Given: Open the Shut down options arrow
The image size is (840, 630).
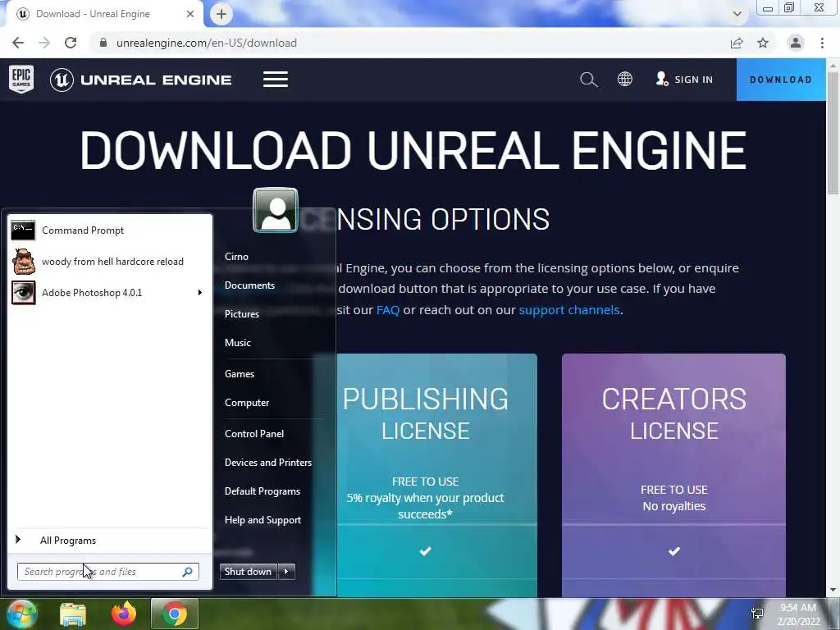Looking at the screenshot, I should 286,572.
